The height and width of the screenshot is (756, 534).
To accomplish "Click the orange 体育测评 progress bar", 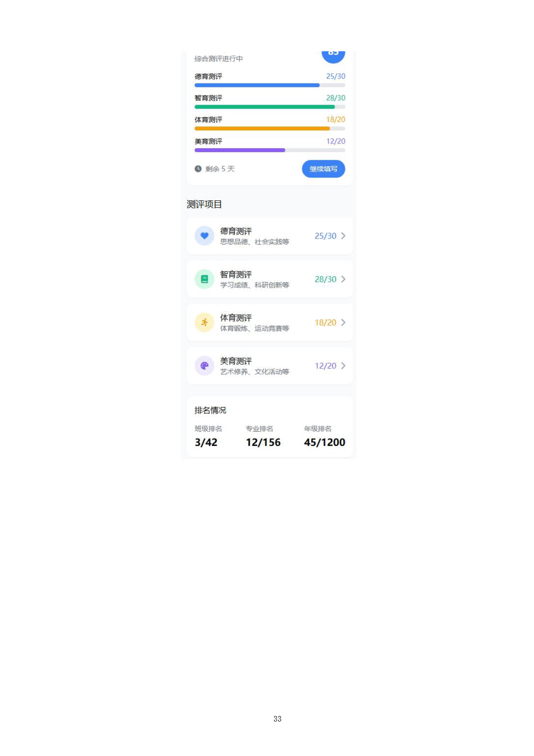I will [270, 128].
